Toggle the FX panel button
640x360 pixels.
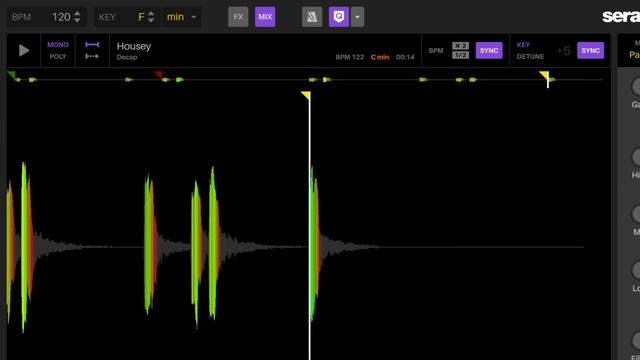[238, 17]
